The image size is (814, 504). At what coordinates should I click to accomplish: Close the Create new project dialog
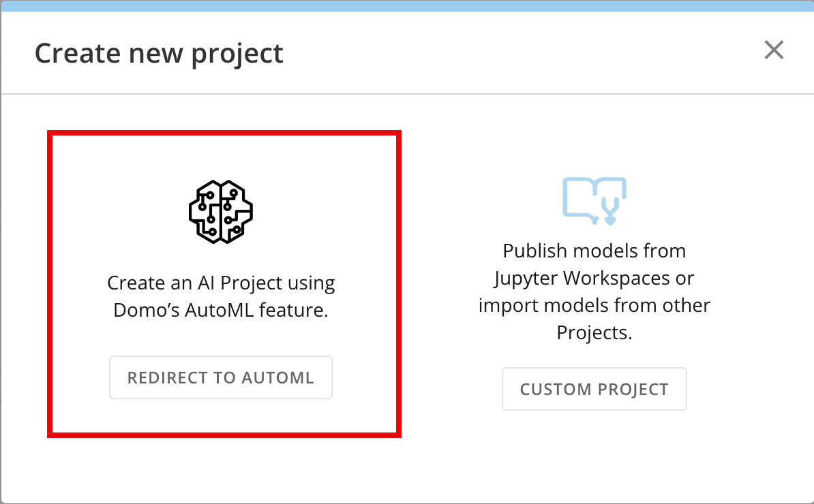coord(774,50)
